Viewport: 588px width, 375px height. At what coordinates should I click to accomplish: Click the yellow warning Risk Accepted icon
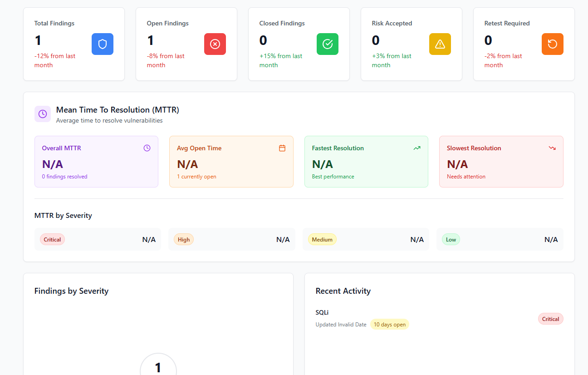(440, 44)
